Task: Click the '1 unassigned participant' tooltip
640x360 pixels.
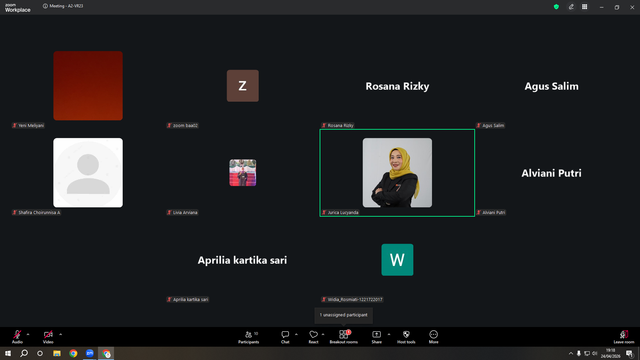Action: [x=343, y=315]
